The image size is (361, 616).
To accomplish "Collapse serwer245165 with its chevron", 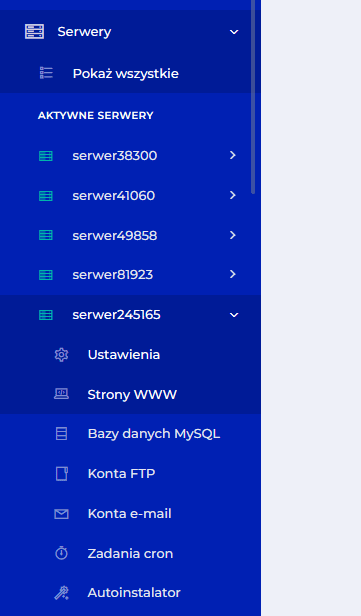I will (x=234, y=315).
